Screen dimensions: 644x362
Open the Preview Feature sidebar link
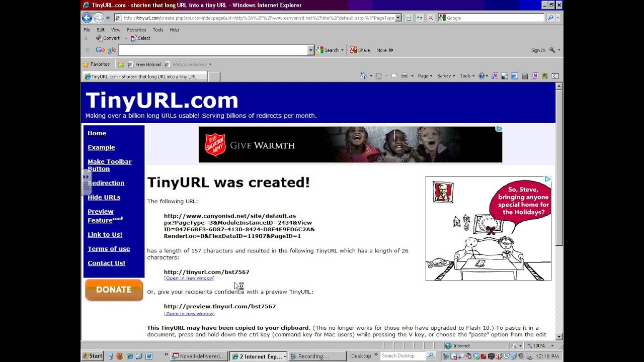105,216
